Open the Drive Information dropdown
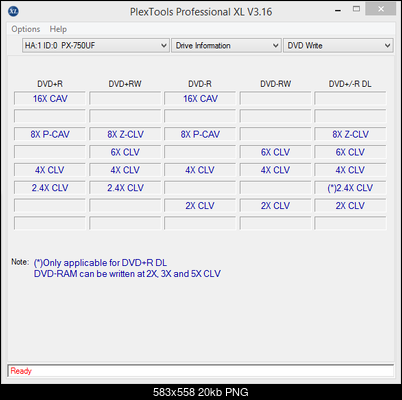 pos(226,45)
